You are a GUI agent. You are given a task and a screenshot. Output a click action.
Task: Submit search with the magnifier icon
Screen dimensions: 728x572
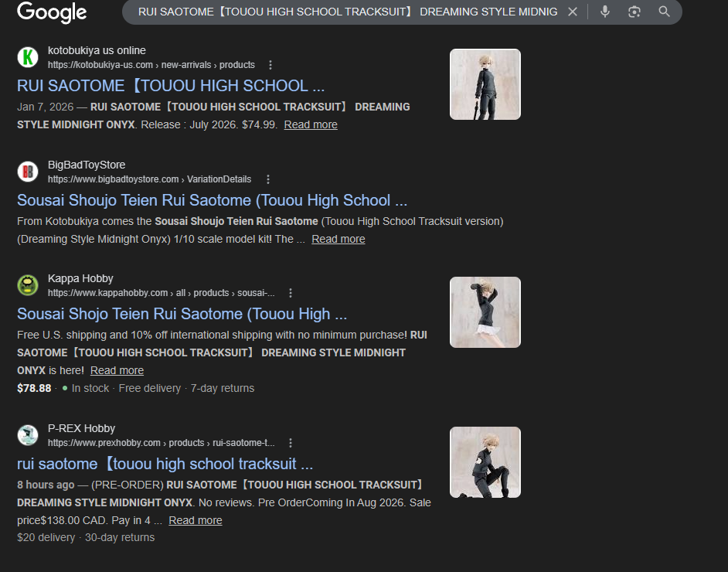(665, 12)
